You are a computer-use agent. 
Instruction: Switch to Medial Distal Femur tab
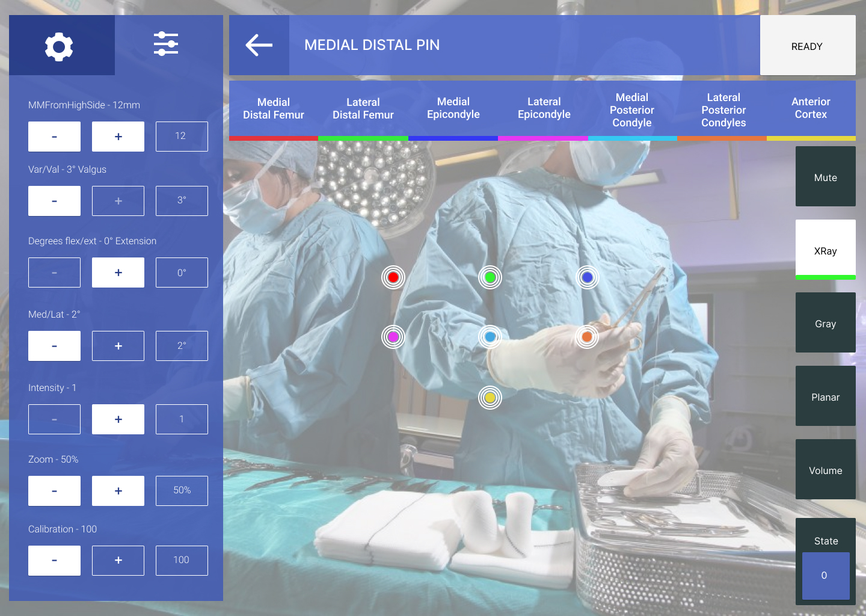tap(274, 109)
